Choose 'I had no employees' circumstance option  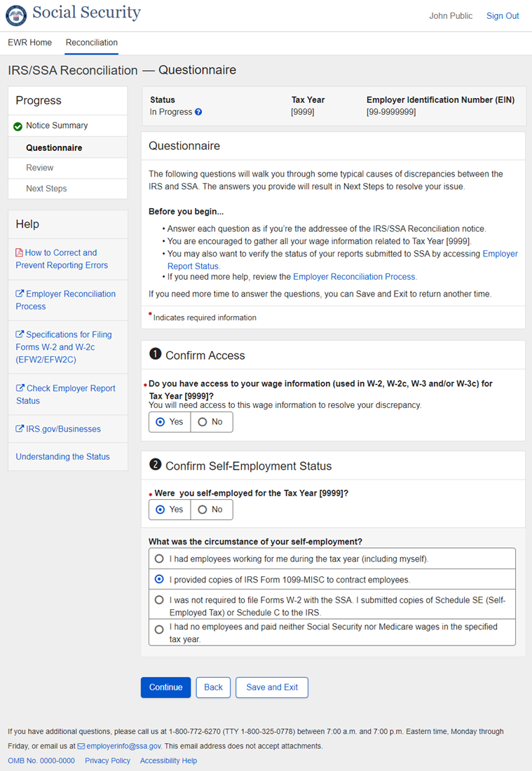click(x=160, y=629)
